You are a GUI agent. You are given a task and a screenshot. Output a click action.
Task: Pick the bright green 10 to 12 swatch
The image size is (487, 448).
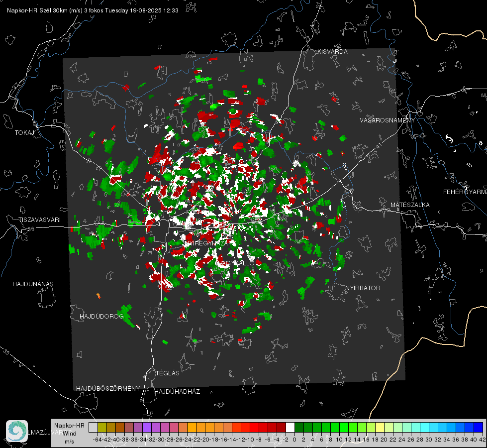(344, 427)
